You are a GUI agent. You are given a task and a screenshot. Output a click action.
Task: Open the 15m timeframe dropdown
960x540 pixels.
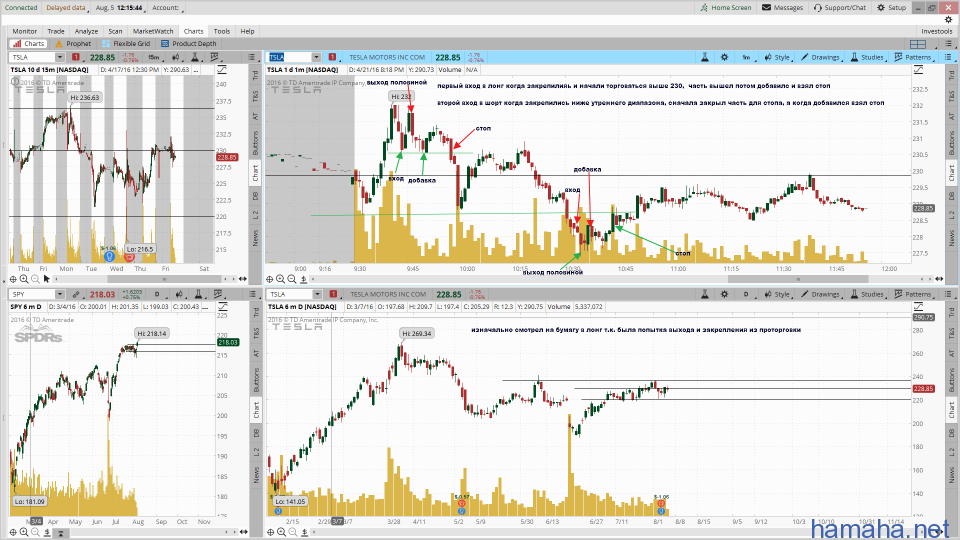click(154, 57)
